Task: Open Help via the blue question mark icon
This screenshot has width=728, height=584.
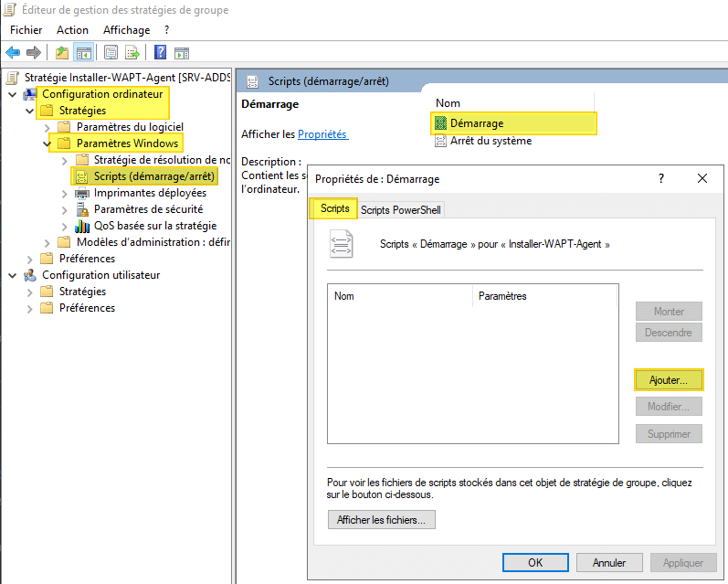Action: click(161, 52)
